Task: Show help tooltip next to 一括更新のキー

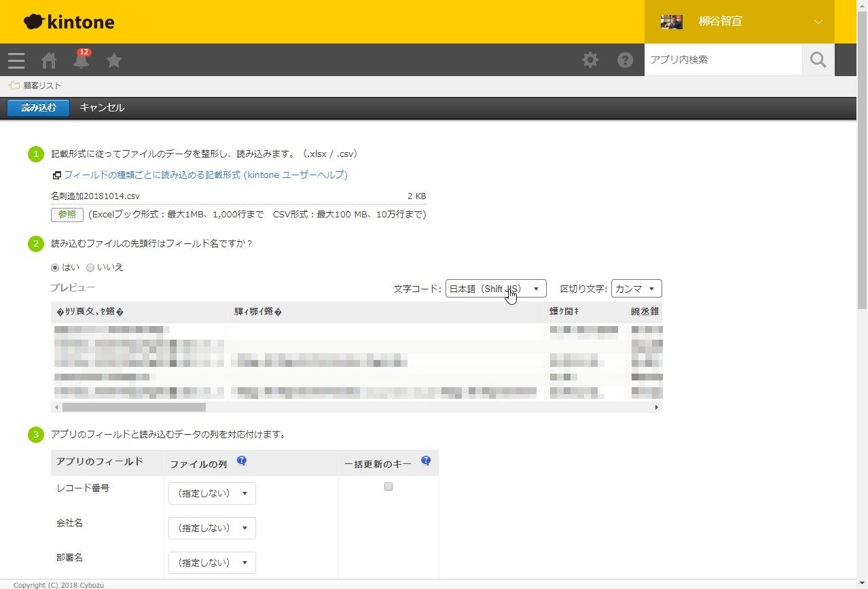Action: tap(426, 461)
